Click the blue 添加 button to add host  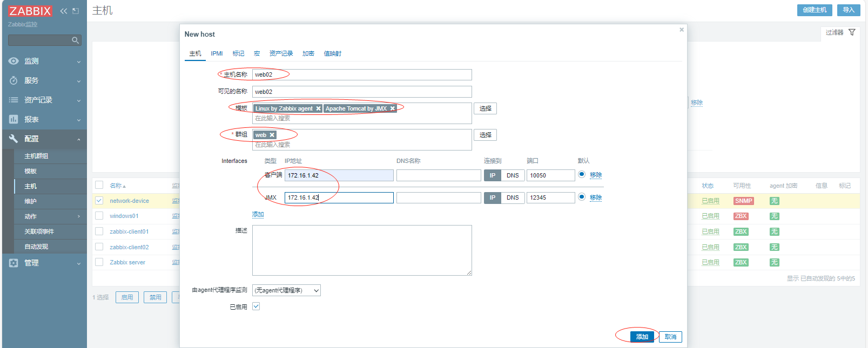(642, 337)
